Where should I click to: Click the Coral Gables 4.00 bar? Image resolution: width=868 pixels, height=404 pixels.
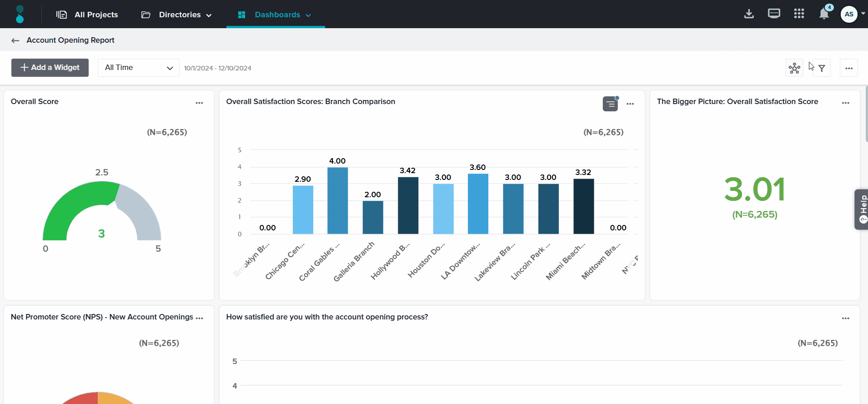click(337, 200)
